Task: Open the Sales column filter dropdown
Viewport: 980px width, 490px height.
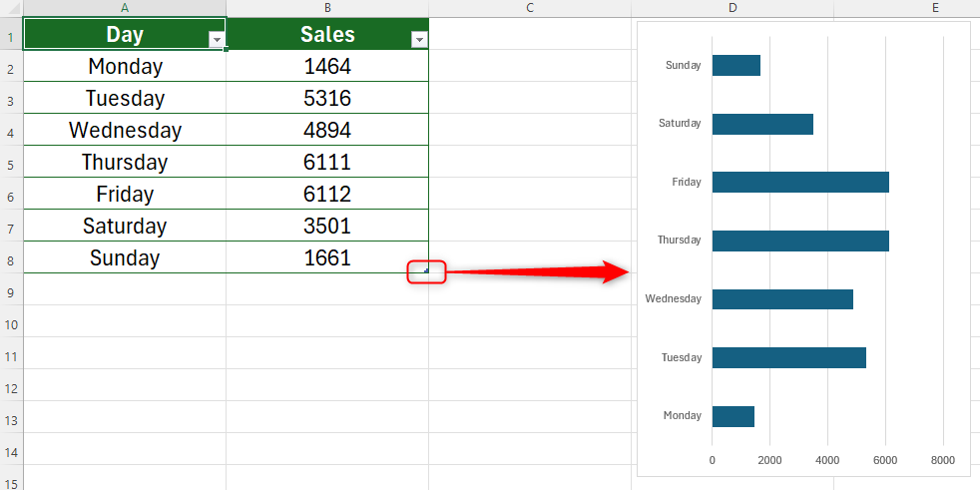Action: point(419,40)
